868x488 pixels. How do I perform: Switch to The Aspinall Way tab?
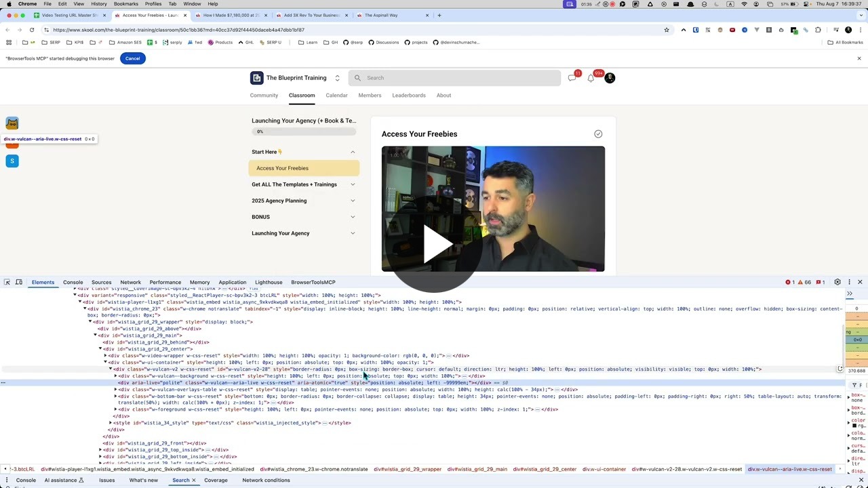pyautogui.click(x=391, y=15)
